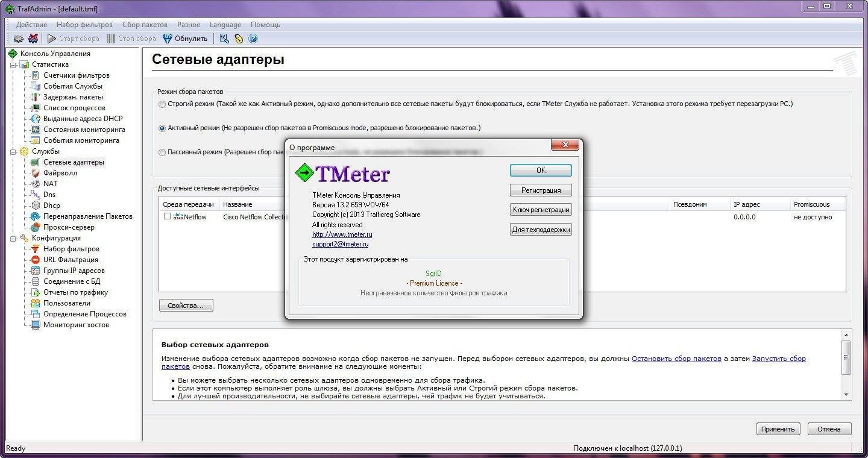Click the Среда передачи column header
Image resolution: width=868 pixels, height=458 pixels.
click(189, 204)
